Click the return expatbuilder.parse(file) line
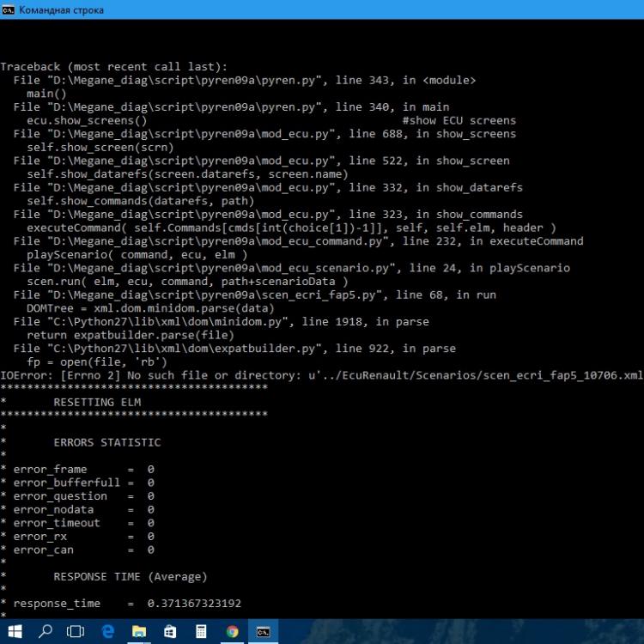The width and height of the screenshot is (644, 644). pos(131,336)
